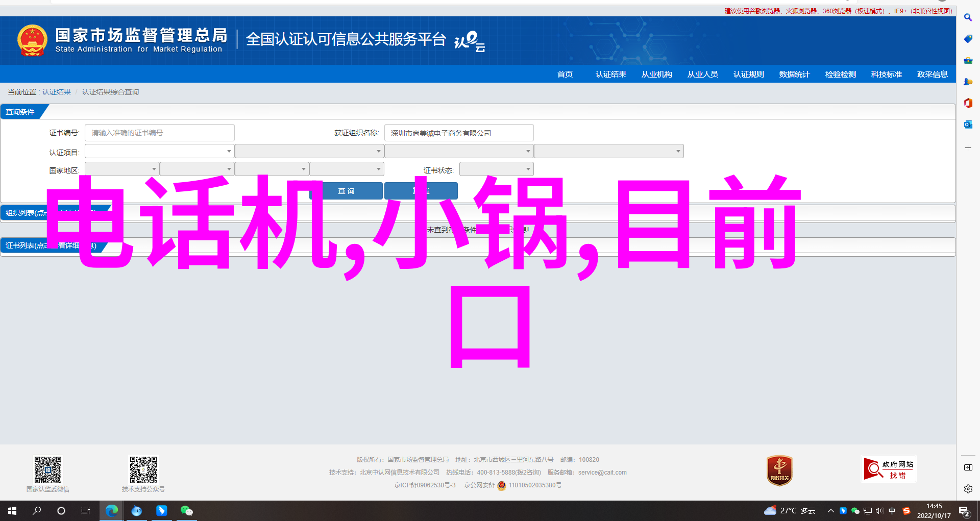Click the 查询 search button
980x521 pixels.
(x=346, y=191)
